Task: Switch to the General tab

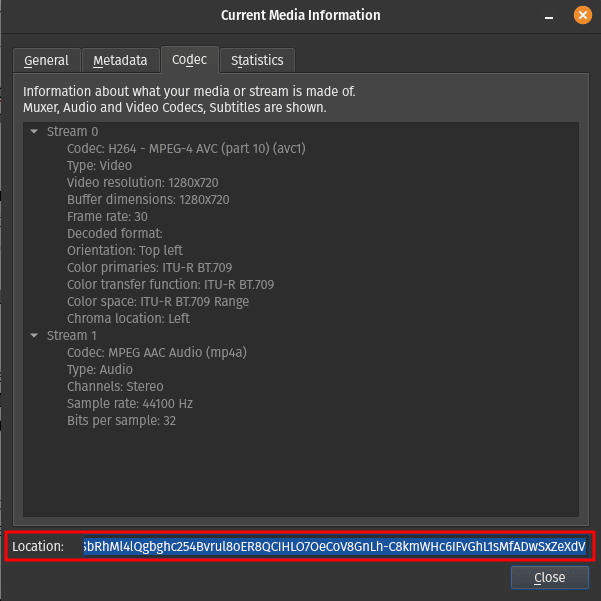Action: tap(46, 61)
